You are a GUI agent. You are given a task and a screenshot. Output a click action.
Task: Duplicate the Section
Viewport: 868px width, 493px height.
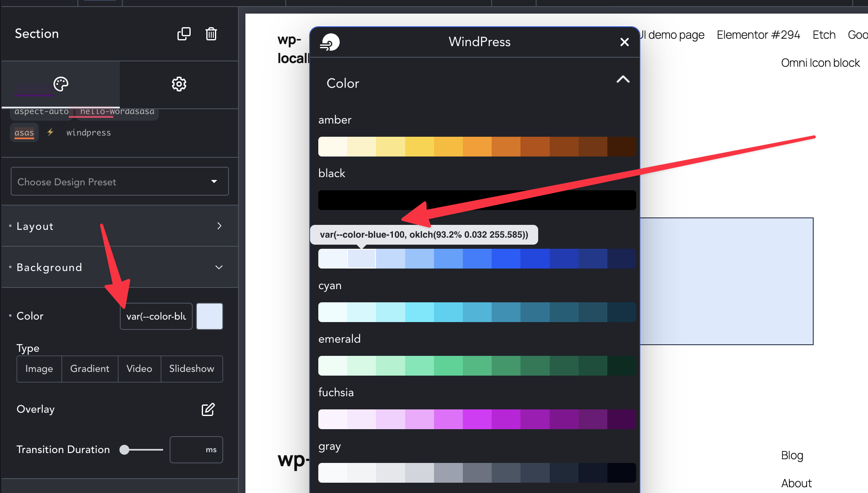point(184,34)
